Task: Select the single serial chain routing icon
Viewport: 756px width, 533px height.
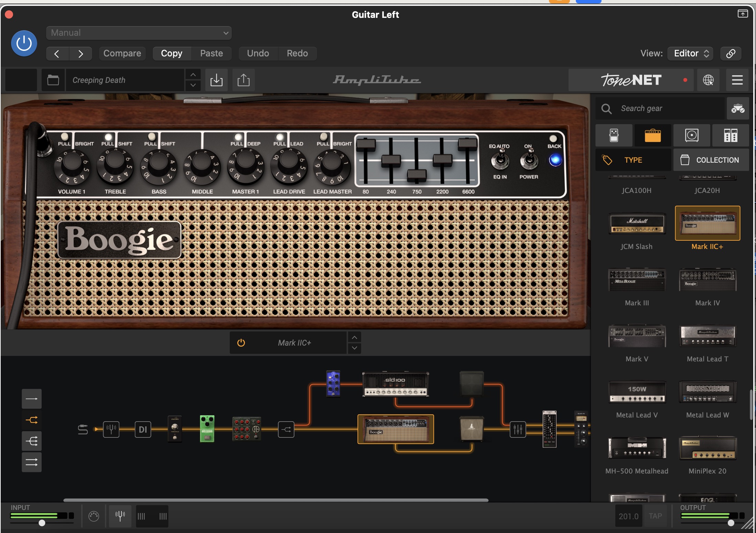Action: tap(32, 399)
